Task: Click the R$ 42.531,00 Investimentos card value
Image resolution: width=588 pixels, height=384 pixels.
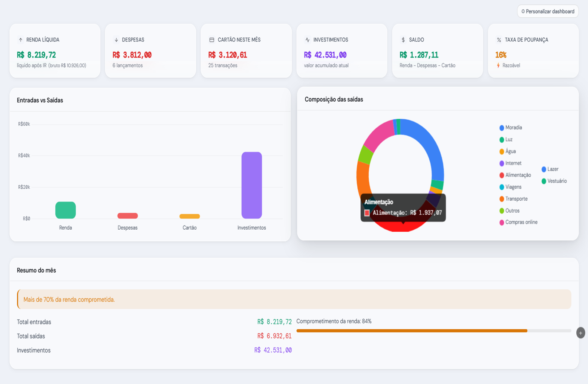Action: (x=325, y=55)
